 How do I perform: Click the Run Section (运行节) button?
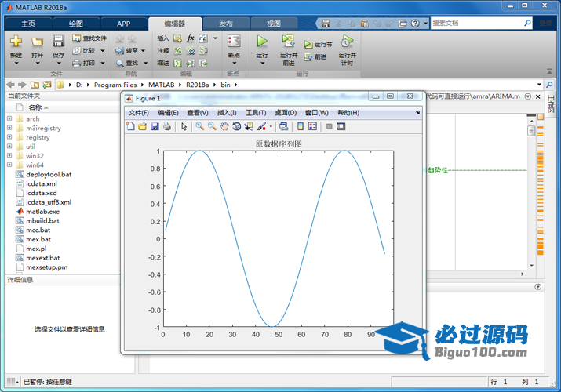(x=319, y=45)
